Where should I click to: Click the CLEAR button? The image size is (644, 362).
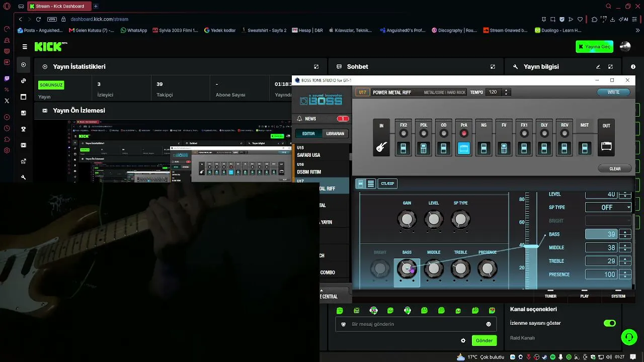point(615,168)
